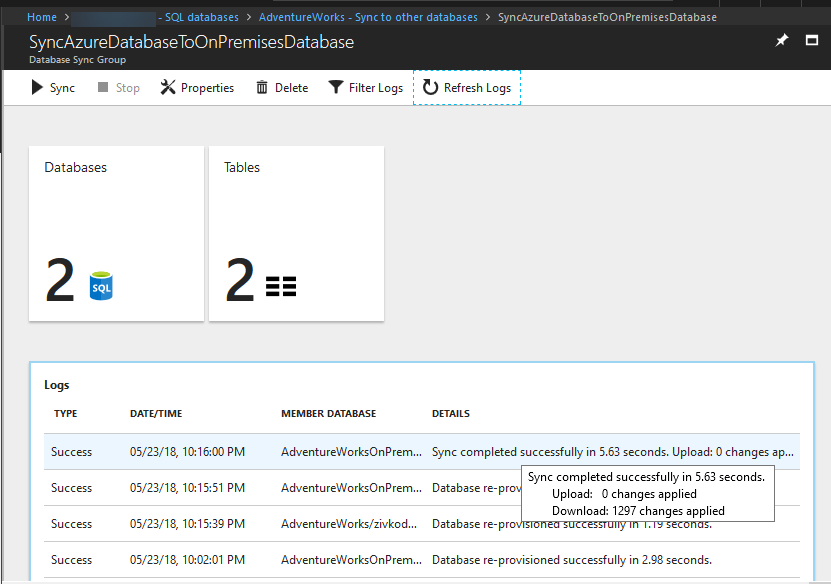Viewport: 831px width, 584px height.
Task: Click the Stop label in toolbar
Action: [128, 88]
